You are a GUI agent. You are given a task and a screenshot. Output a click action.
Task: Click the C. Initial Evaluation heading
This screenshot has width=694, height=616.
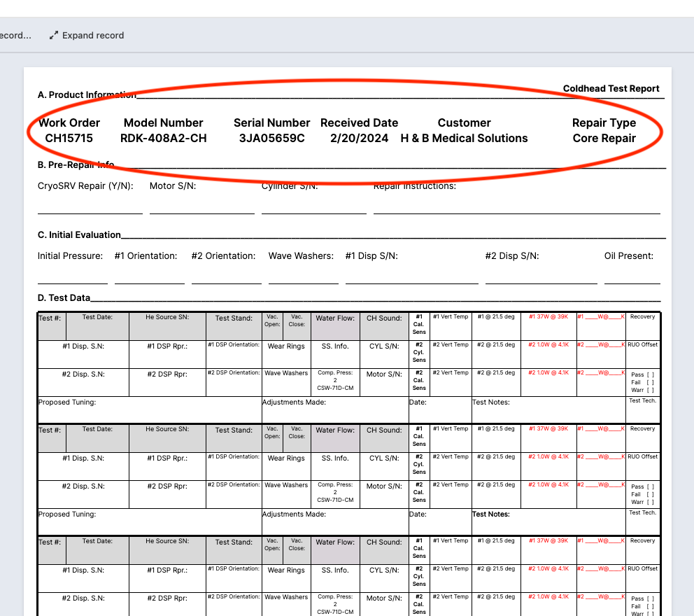[x=79, y=235]
